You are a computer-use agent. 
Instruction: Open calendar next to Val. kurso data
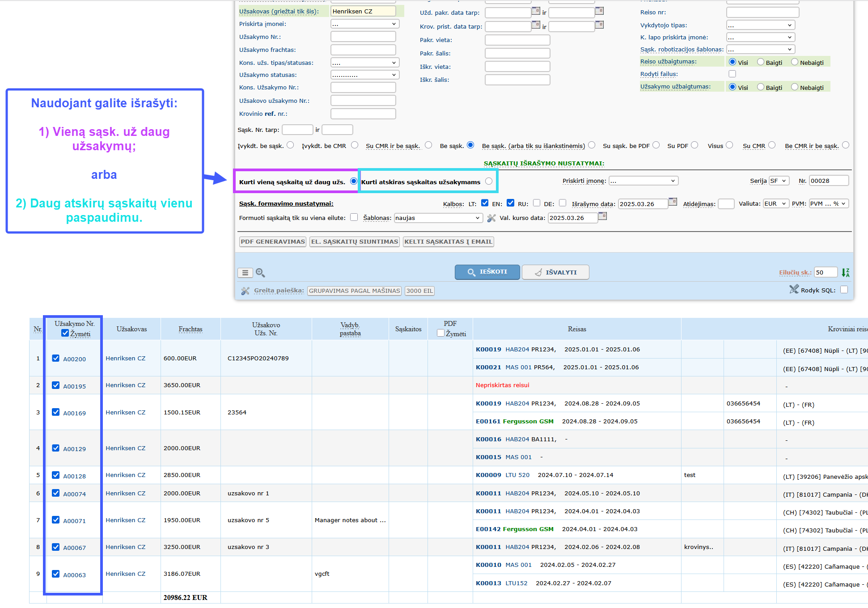(602, 216)
